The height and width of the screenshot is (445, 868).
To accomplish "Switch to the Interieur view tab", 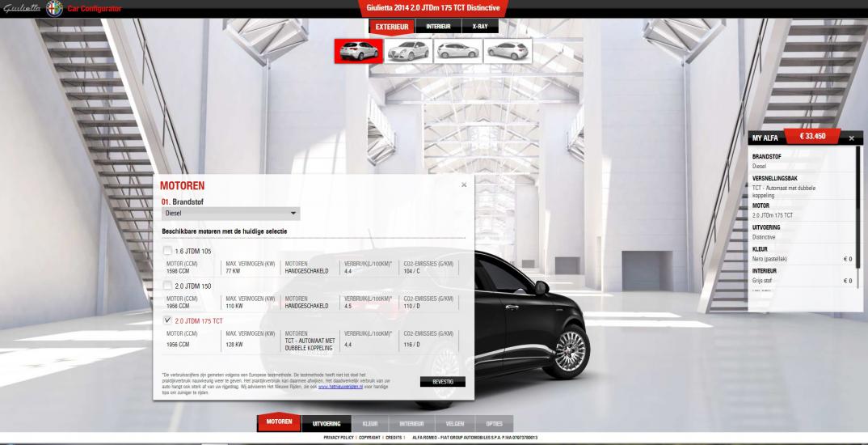I will [438, 27].
